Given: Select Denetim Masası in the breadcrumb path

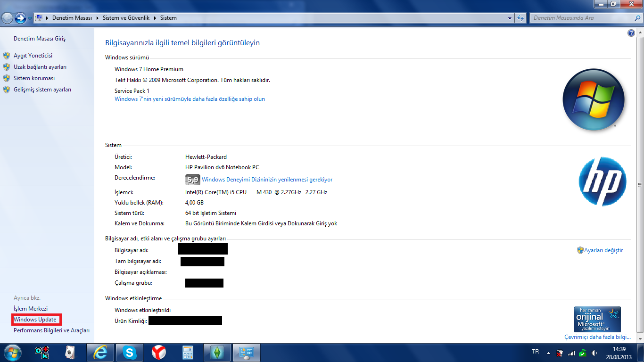Looking at the screenshot, I should 72,18.
